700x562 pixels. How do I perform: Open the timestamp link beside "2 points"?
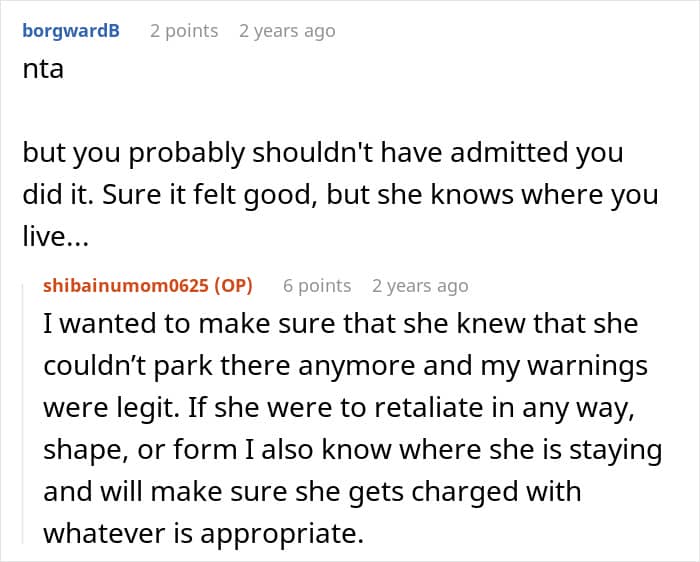tap(287, 30)
